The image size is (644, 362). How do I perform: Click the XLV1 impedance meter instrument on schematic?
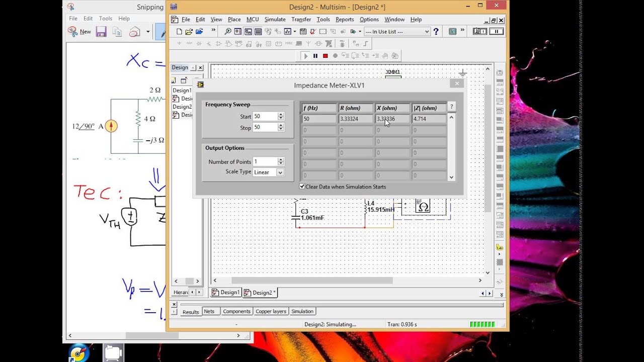(423, 207)
